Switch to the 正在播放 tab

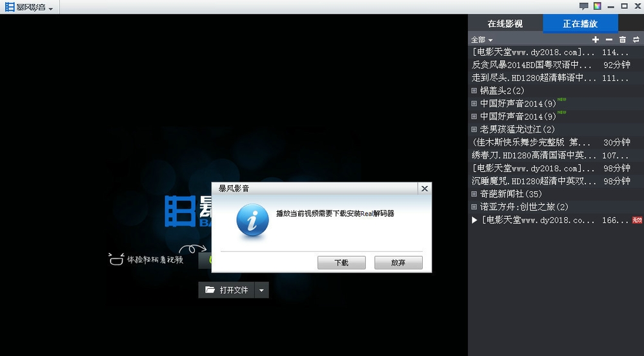(x=580, y=24)
